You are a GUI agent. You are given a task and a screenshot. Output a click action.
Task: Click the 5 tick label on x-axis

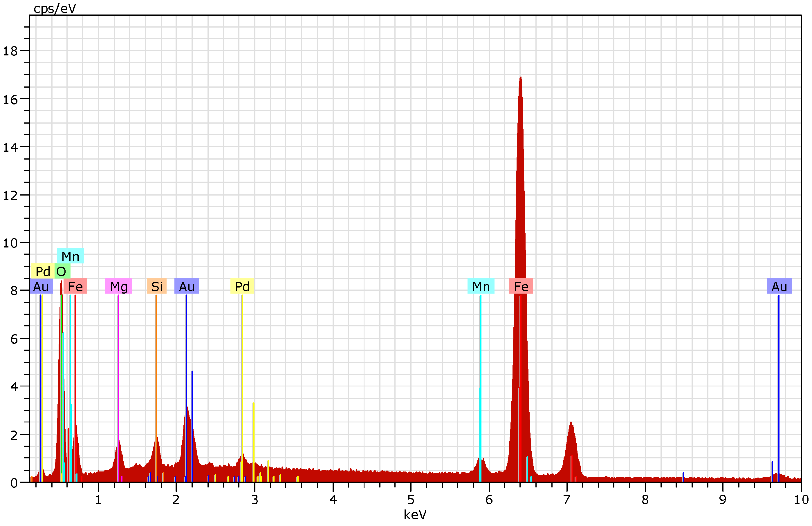click(411, 500)
